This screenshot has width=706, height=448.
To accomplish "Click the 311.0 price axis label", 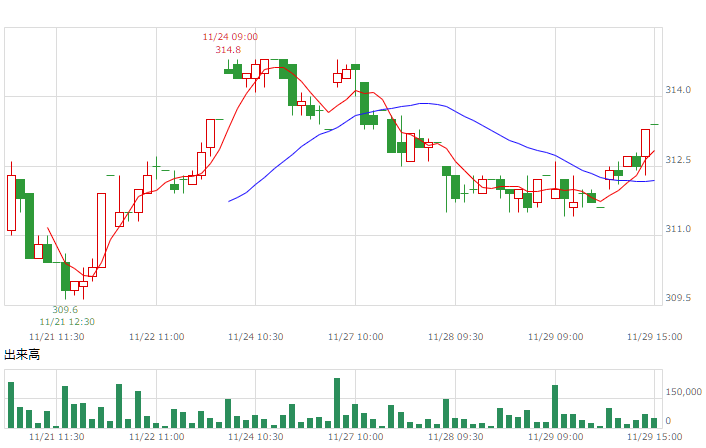I will pos(678,229).
